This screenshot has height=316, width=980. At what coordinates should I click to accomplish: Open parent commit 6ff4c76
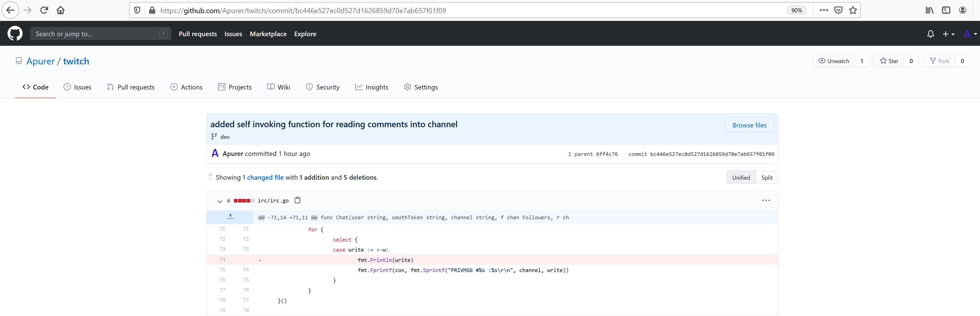coord(606,154)
